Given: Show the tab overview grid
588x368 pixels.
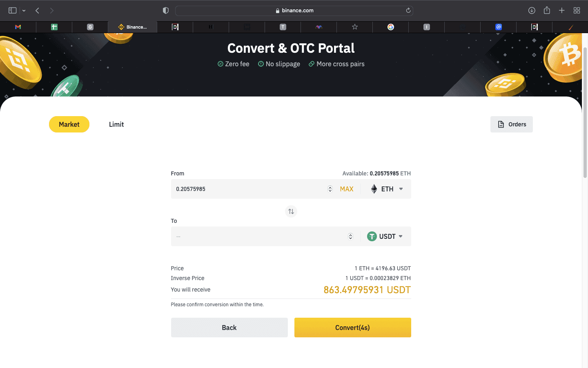Looking at the screenshot, I should [x=577, y=11].
